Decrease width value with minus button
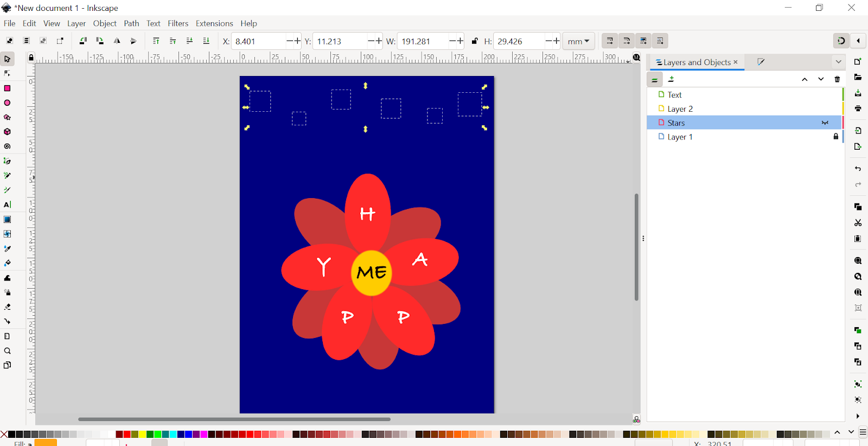This screenshot has height=446, width=868. coord(452,41)
